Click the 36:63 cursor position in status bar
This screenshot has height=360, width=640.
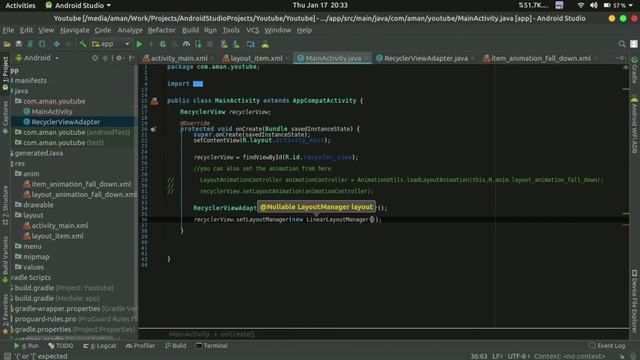[x=479, y=356]
